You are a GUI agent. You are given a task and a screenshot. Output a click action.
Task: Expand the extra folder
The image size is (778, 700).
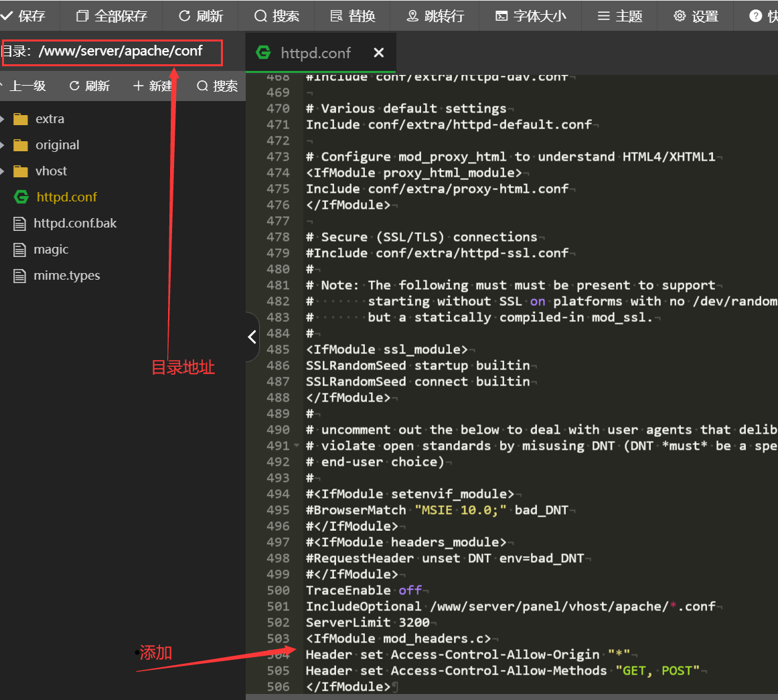pyautogui.click(x=50, y=119)
